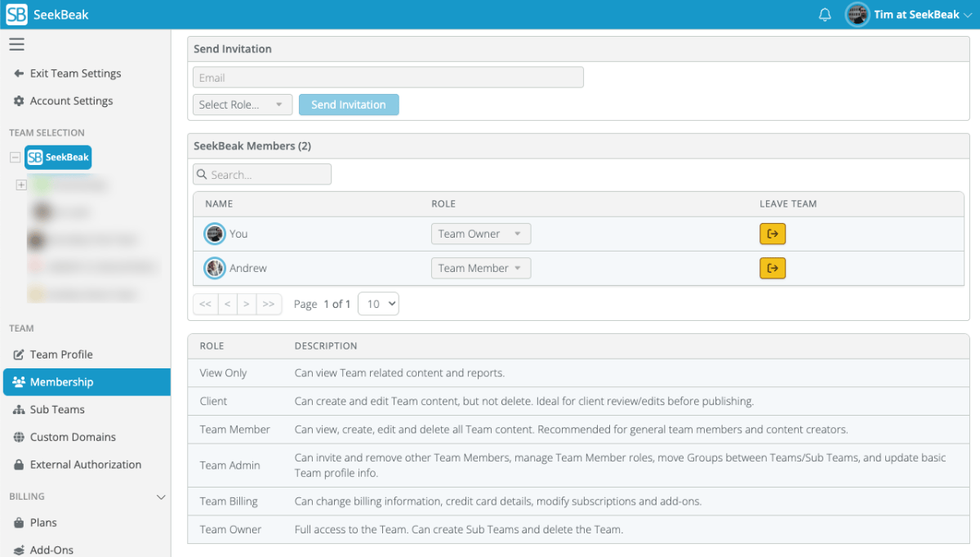Image resolution: width=980 pixels, height=557 pixels.
Task: Collapse the SeekBeak team tree node
Action: pyautogui.click(x=15, y=158)
